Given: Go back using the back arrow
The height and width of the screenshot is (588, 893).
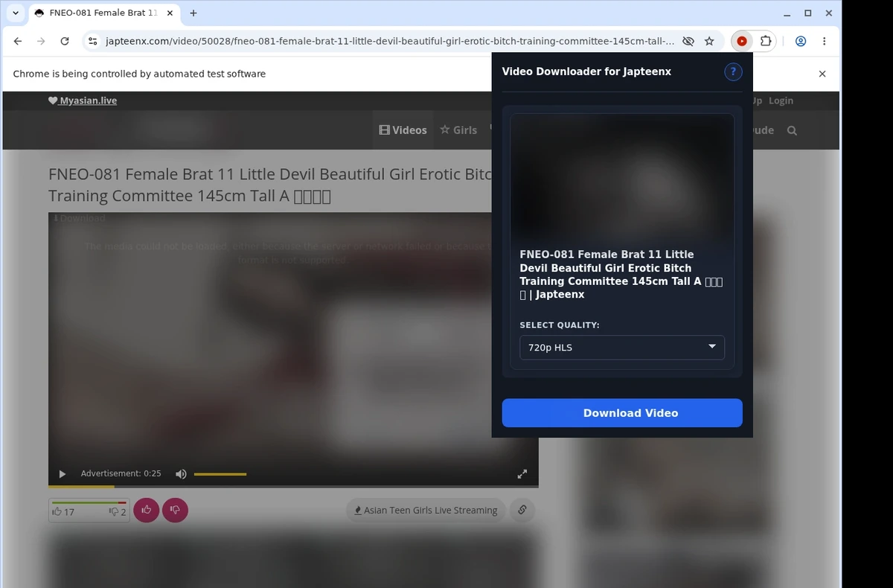Looking at the screenshot, I should pyautogui.click(x=18, y=42).
